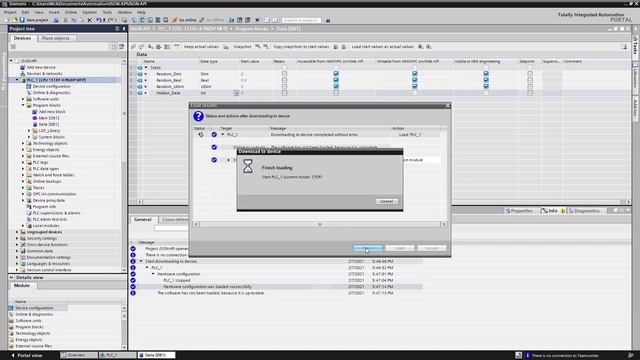Click the Cut scissors icon in toolbar
Viewport: 640px width, 360px height.
[65, 20]
